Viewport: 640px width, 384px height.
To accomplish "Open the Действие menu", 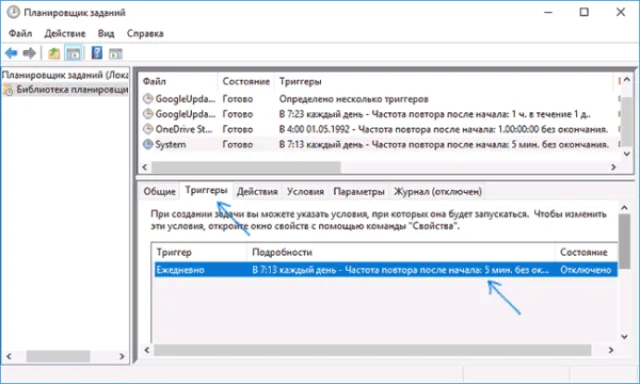I will tap(65, 33).
